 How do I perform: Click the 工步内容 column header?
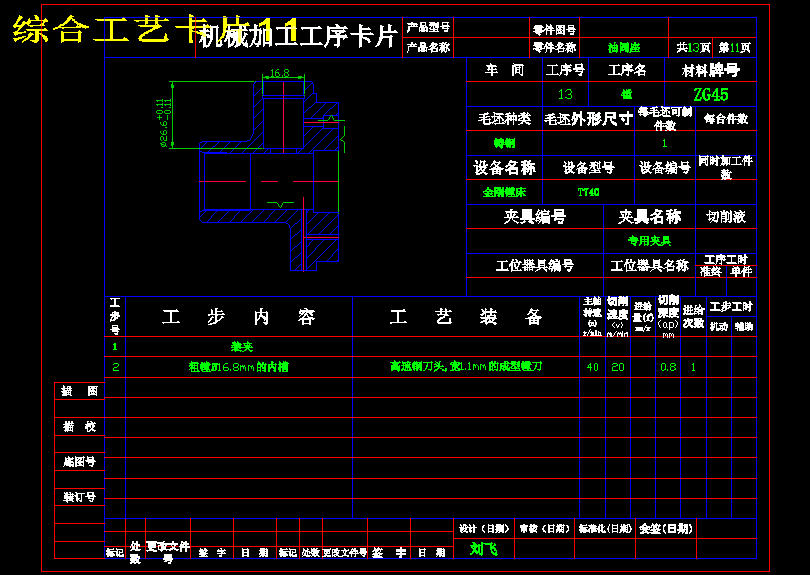point(238,317)
